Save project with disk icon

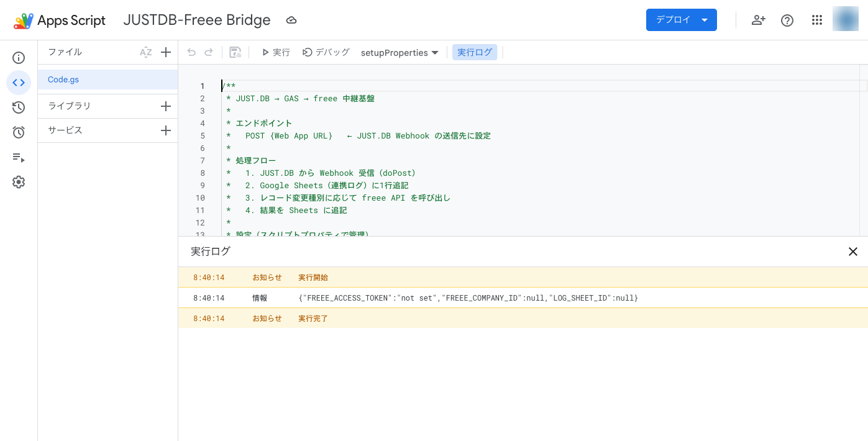[x=235, y=53]
